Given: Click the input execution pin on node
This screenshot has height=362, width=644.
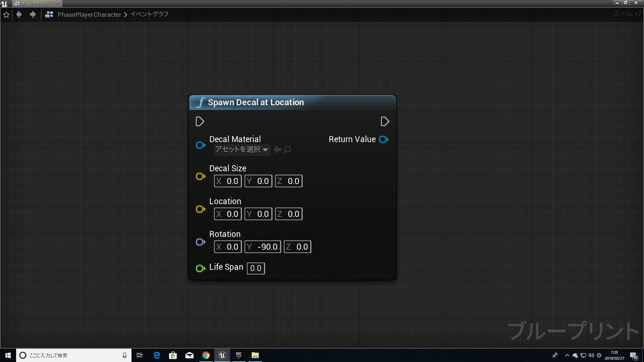Looking at the screenshot, I should (x=200, y=121).
